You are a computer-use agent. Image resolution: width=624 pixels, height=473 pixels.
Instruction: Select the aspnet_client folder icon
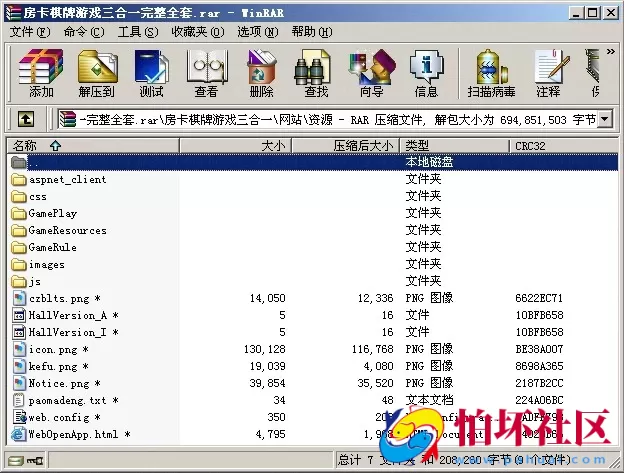(19, 180)
